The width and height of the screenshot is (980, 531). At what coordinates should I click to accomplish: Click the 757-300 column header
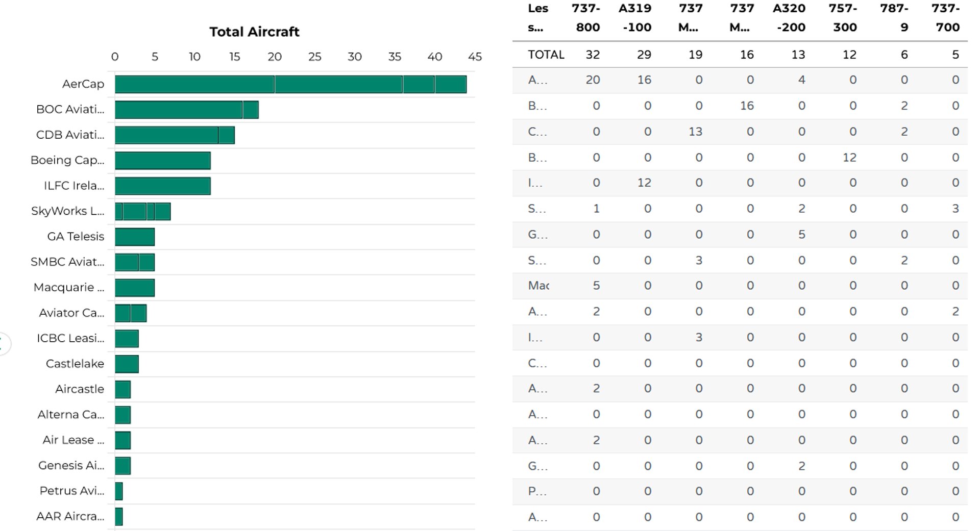click(843, 18)
